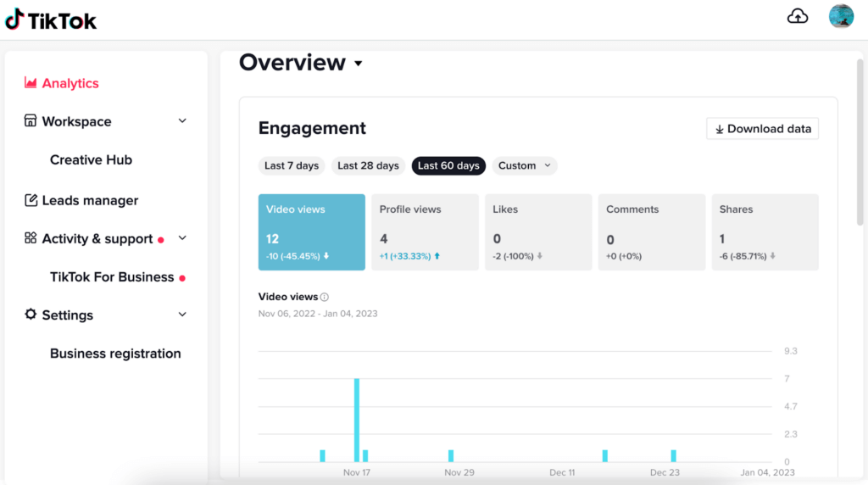Go to Business registration

(x=115, y=354)
